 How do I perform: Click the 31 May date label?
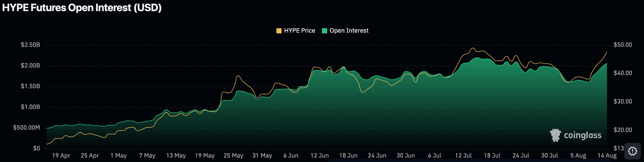(262, 156)
